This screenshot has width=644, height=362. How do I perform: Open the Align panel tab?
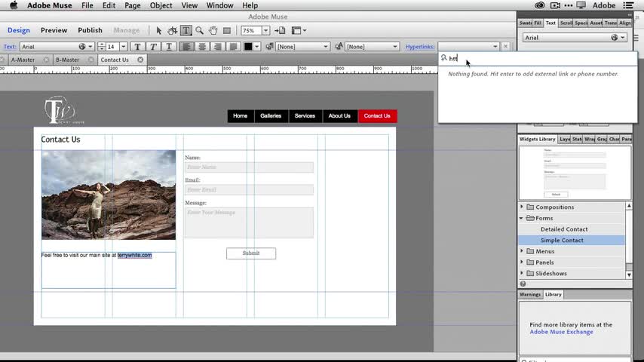pos(624,23)
